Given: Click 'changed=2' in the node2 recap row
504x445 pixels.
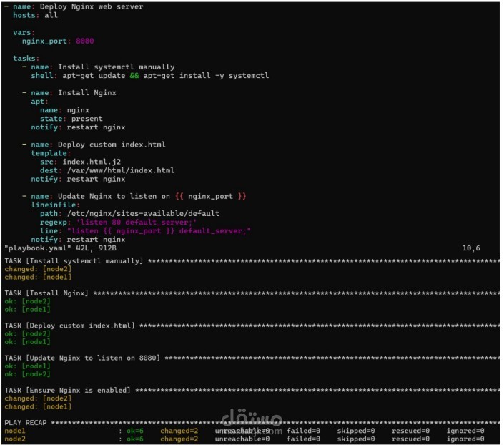Looking at the screenshot, I should pos(179,439).
